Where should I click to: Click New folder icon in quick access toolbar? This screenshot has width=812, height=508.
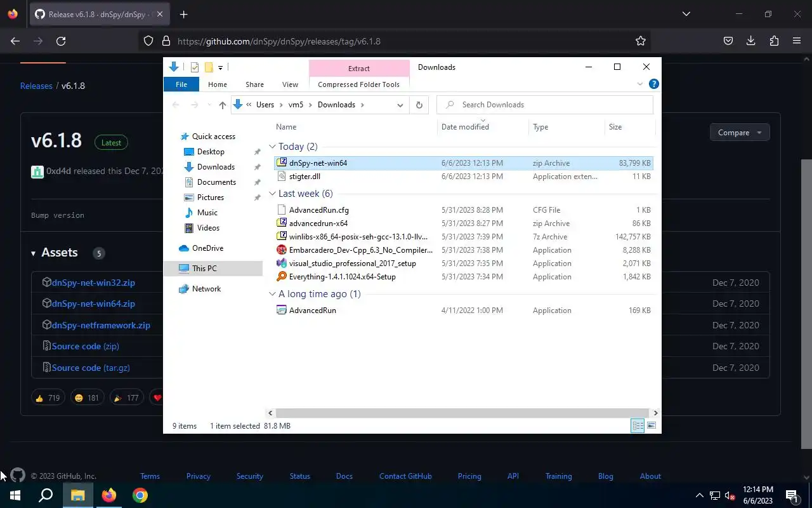coord(209,67)
